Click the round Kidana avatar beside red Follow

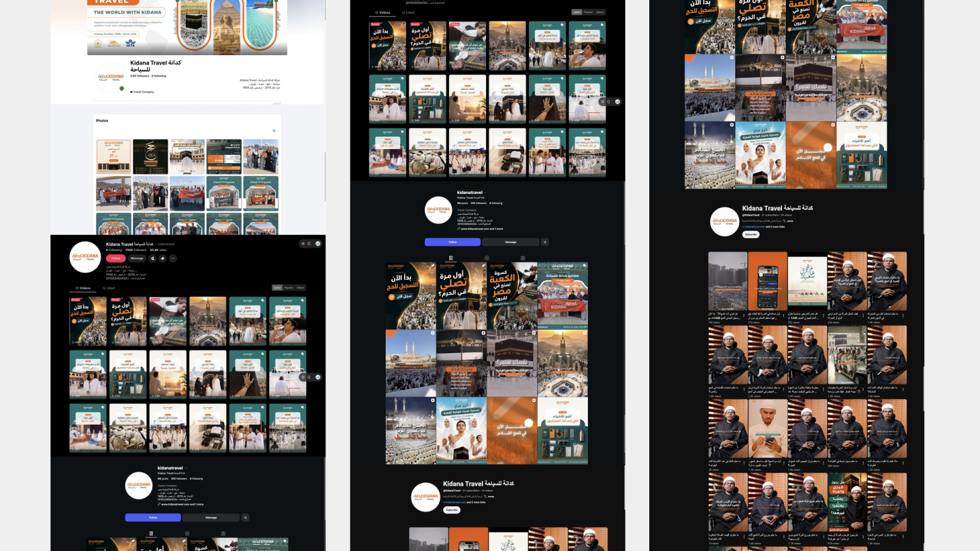85,257
